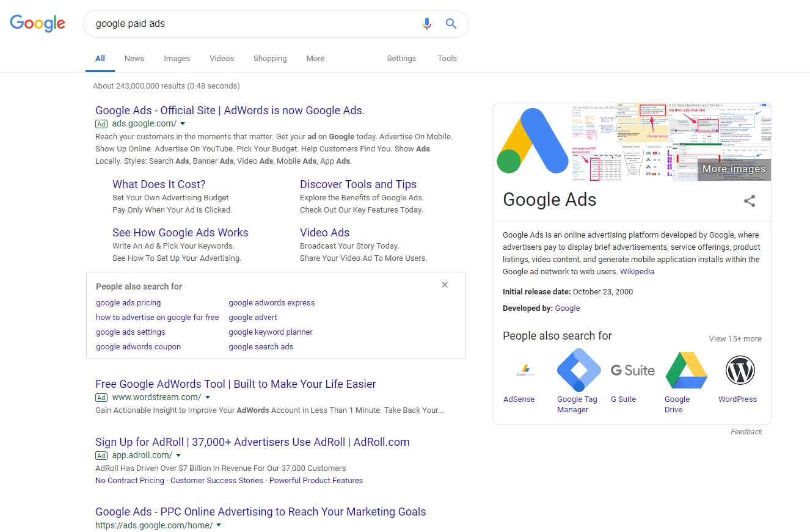Open More images in knowledge panel
The height and width of the screenshot is (532, 810).
(734, 169)
